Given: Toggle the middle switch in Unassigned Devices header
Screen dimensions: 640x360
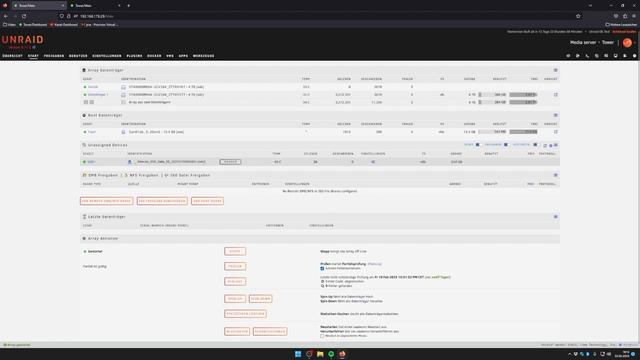Looking at the screenshot, I should tap(506, 145).
